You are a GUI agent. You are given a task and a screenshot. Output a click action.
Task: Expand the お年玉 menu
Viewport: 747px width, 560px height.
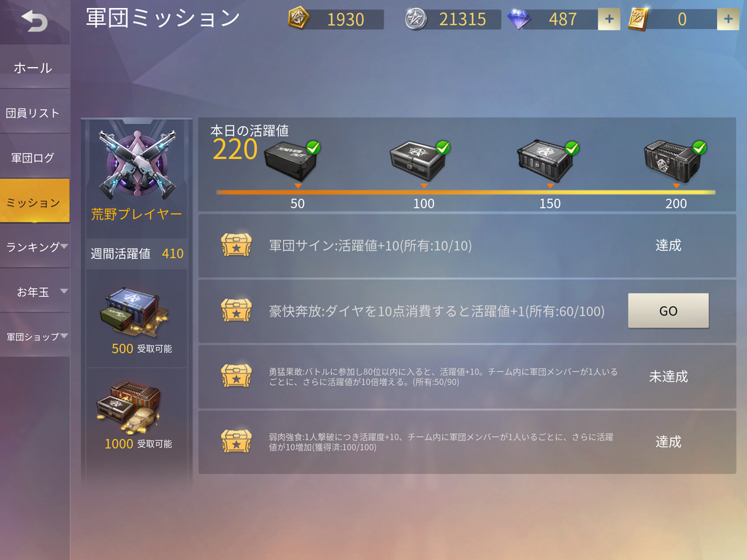pos(35,292)
